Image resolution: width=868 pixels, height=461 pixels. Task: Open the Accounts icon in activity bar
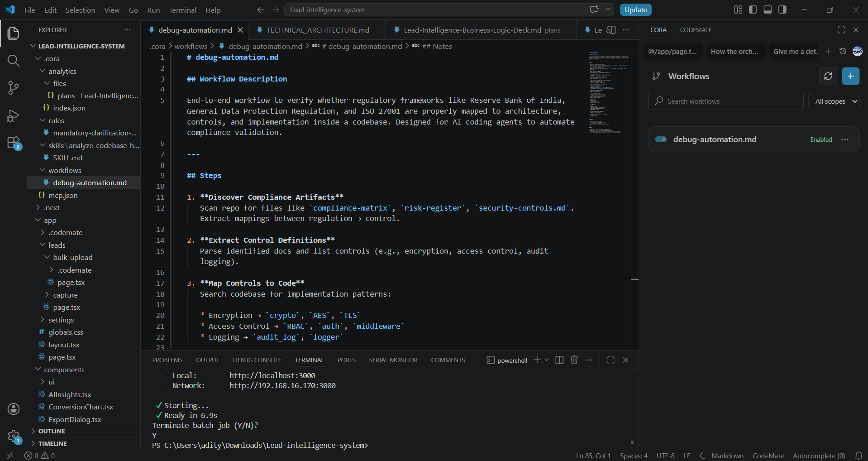click(14, 409)
